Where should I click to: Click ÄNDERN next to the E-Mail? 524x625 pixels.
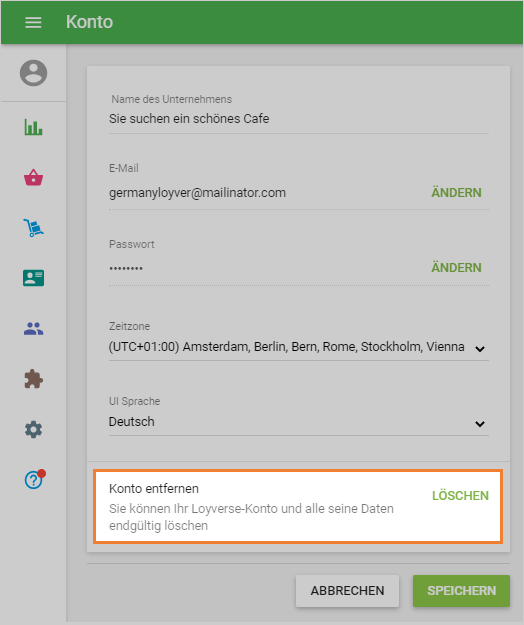point(456,193)
